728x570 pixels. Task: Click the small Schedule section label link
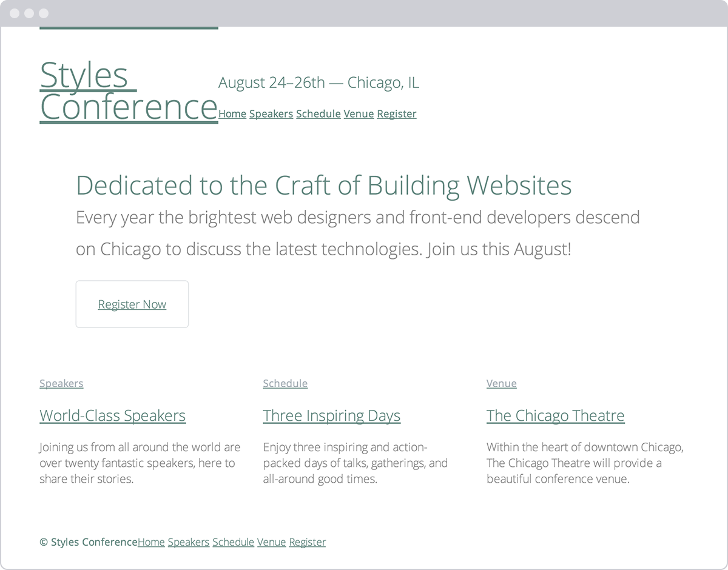(285, 383)
